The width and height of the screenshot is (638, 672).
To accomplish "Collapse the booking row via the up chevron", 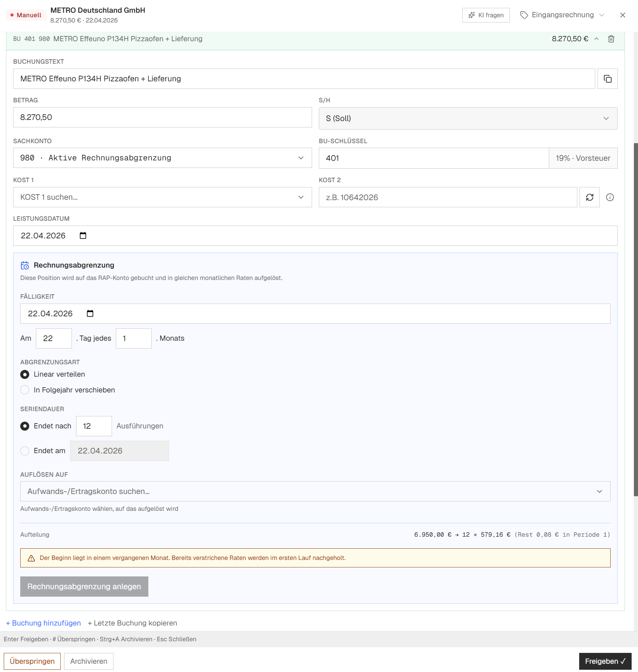I will point(596,39).
